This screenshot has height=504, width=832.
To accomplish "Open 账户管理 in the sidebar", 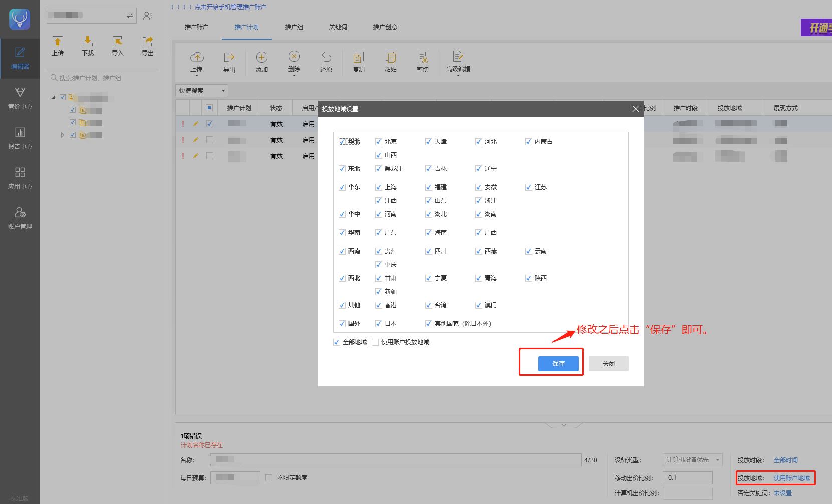I will (20, 218).
